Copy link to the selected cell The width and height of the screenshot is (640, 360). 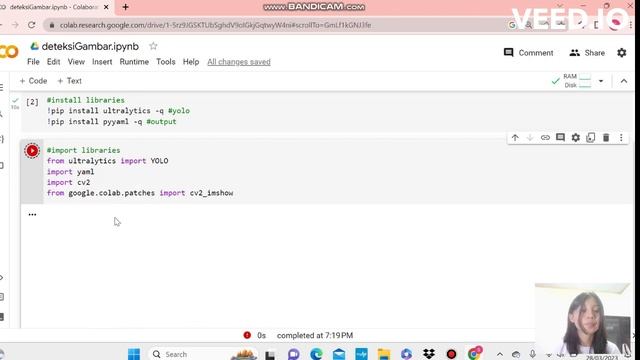pos(545,138)
